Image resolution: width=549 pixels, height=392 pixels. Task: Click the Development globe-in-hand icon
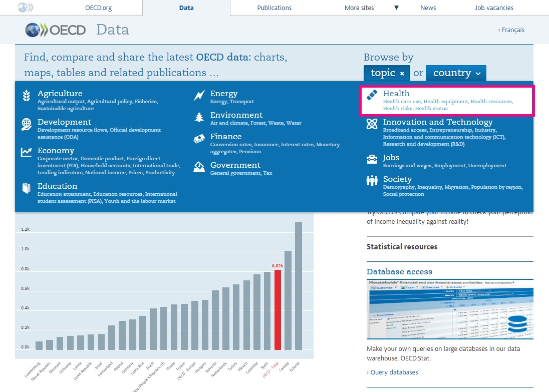click(x=26, y=124)
